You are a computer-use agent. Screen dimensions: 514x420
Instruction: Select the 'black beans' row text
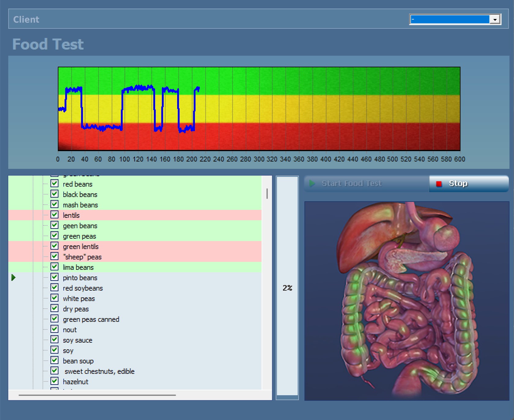click(x=80, y=195)
